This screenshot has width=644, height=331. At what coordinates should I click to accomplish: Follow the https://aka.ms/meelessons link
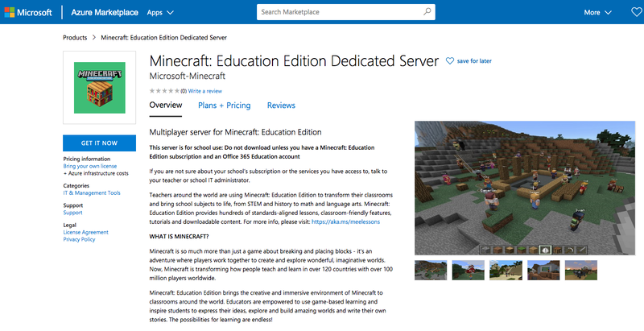click(345, 221)
